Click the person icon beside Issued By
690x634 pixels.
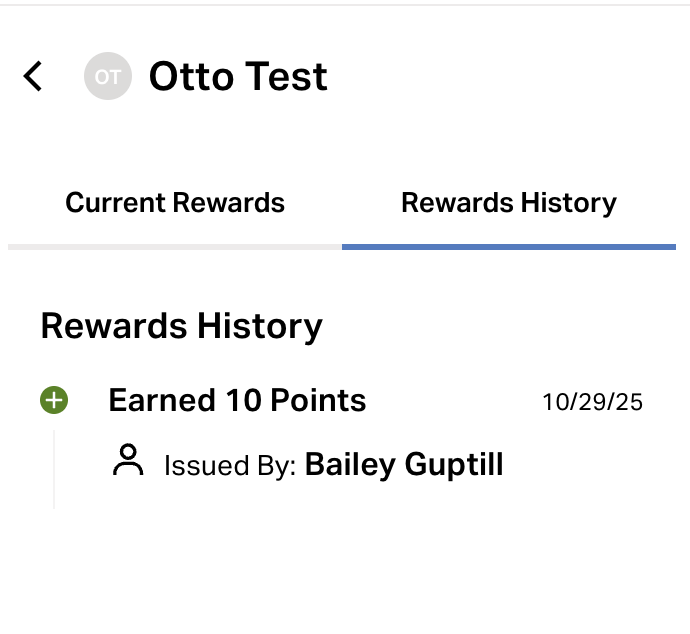coord(128,462)
